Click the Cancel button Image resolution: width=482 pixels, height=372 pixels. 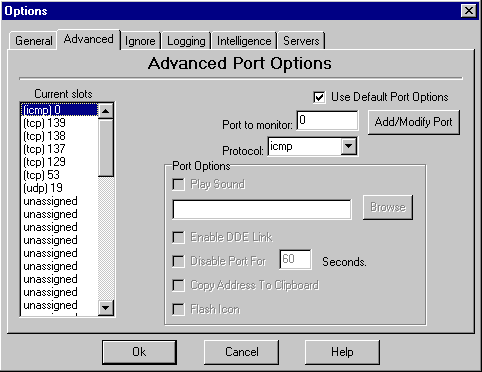tap(241, 352)
